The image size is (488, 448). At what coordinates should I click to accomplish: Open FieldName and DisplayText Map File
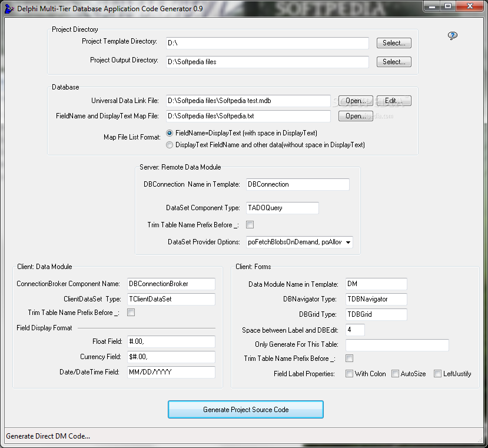[x=356, y=116]
